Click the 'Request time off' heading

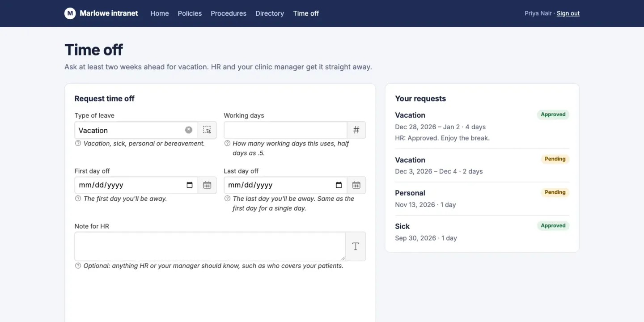coord(104,99)
